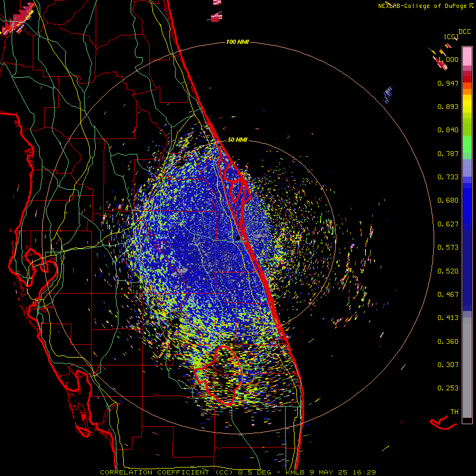Click the 0.733 legend value
The height and width of the screenshot is (476, 476).
click(448, 177)
